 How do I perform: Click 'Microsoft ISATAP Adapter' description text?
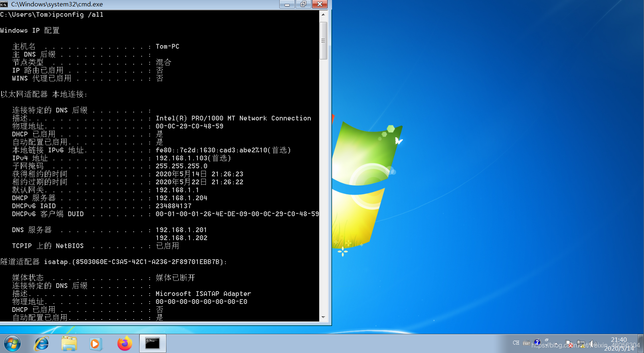(203, 294)
